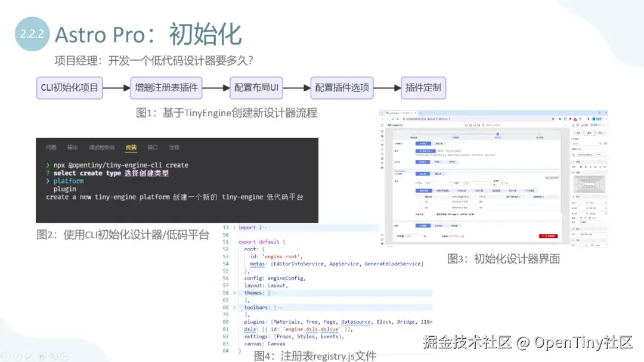The image size is (644, 362).
Task: Open the more options (…) slideshow control
Action: (x=66, y=357)
